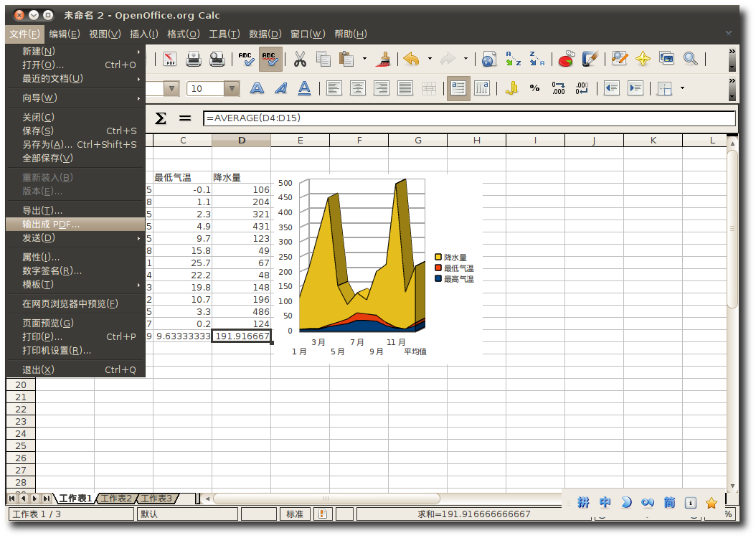Expand the borders dropdown arrow
This screenshot has height=538, width=756.
682,88
